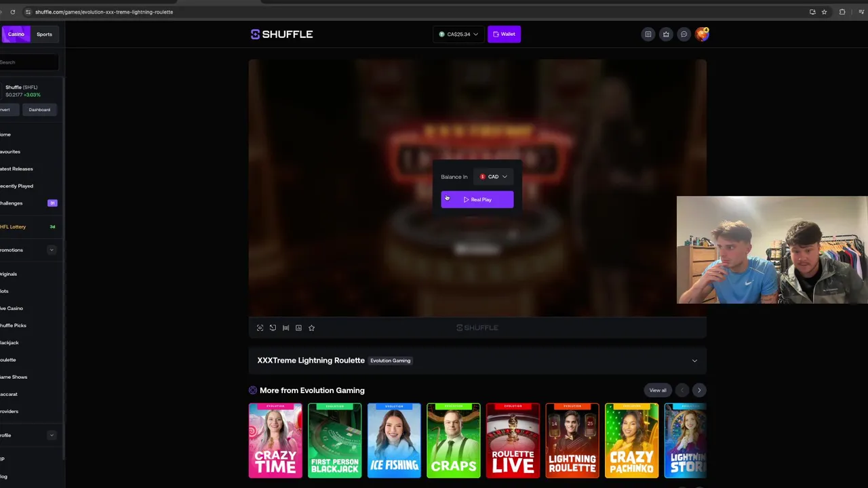Open the Crazy Time game thumbnail
Viewport: 868px width, 488px height.
(x=275, y=441)
